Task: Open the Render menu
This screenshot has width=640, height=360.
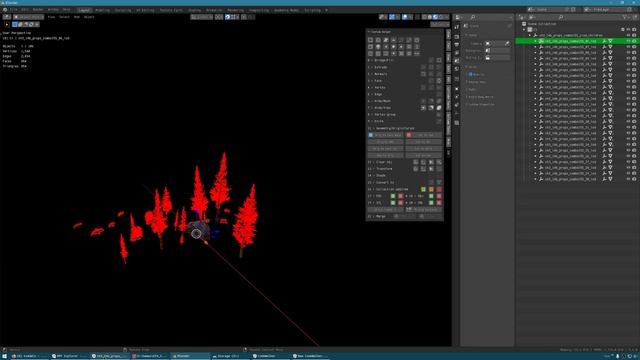Action: tap(38, 10)
